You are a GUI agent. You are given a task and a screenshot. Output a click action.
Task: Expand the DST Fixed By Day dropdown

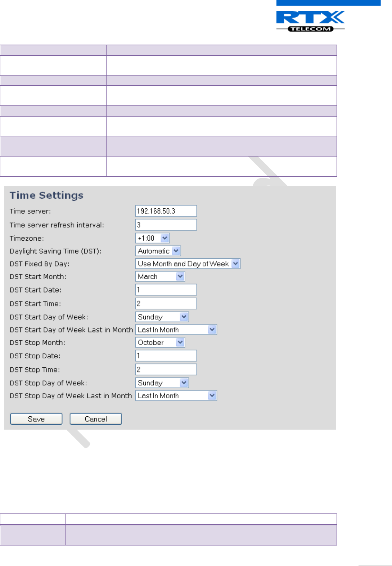click(x=188, y=264)
